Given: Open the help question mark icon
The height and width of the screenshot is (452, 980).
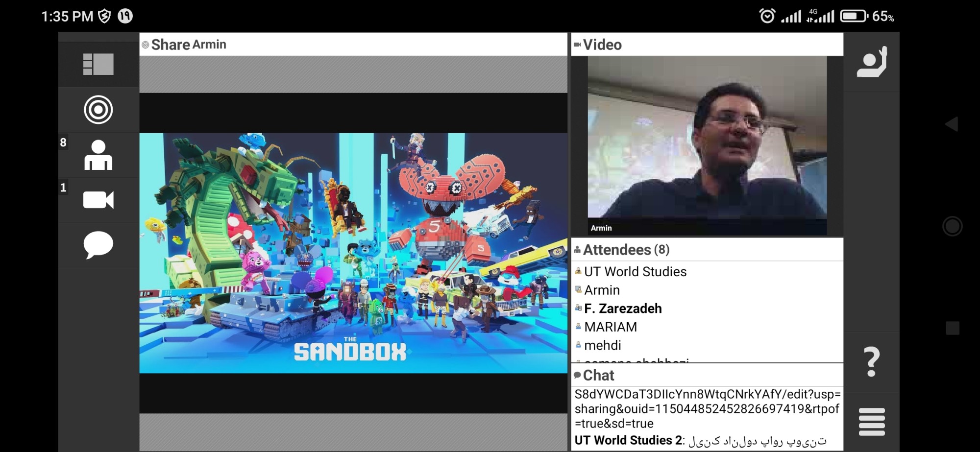Looking at the screenshot, I should 871,362.
